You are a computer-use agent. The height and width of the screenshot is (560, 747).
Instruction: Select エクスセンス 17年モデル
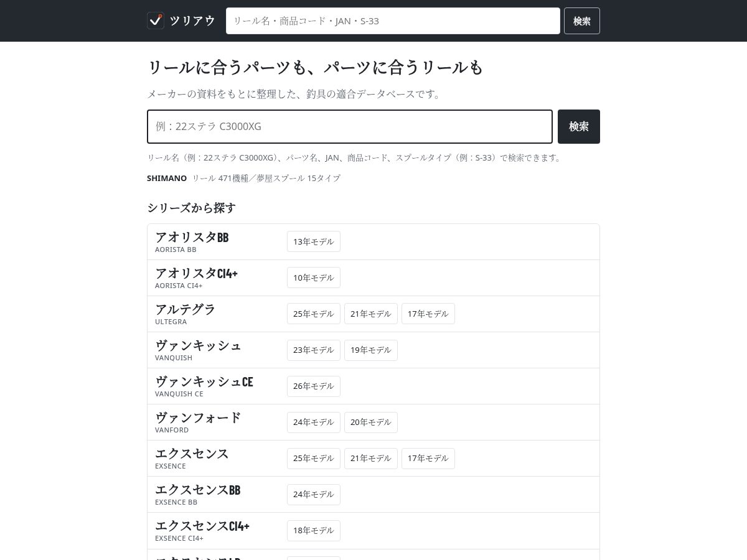(x=428, y=458)
